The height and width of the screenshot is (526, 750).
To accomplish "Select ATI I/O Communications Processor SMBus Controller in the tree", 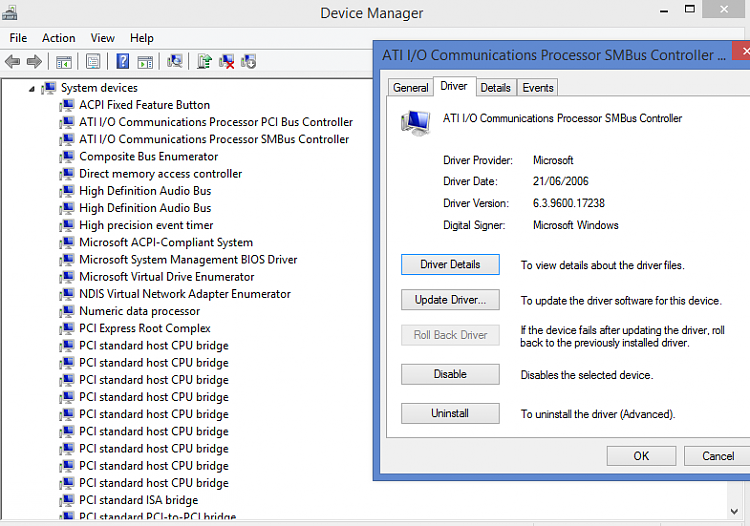I will [x=214, y=139].
